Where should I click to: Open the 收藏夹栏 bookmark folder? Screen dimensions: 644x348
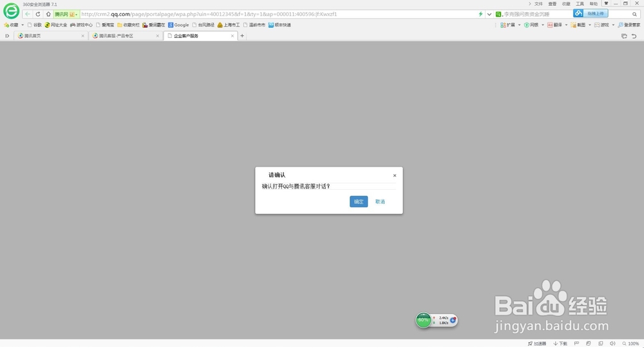(x=128, y=25)
